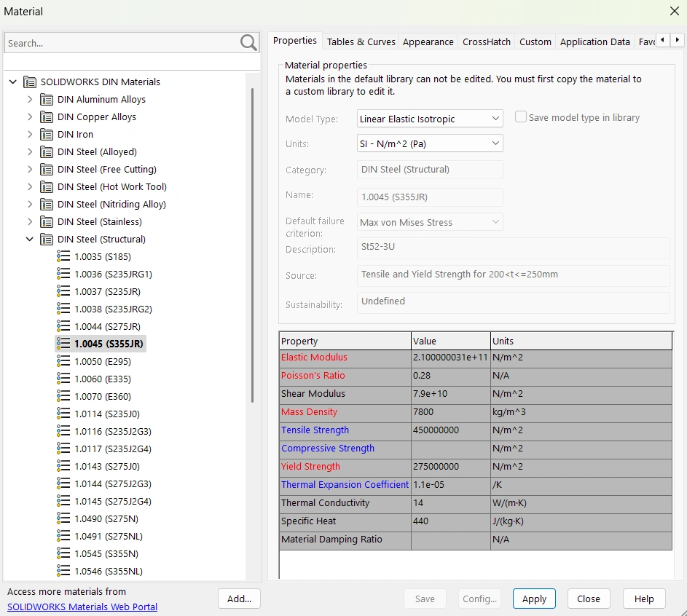Open the SOLIDWORKS Materials Web Portal link
The height and width of the screenshot is (616, 687).
tap(82, 607)
